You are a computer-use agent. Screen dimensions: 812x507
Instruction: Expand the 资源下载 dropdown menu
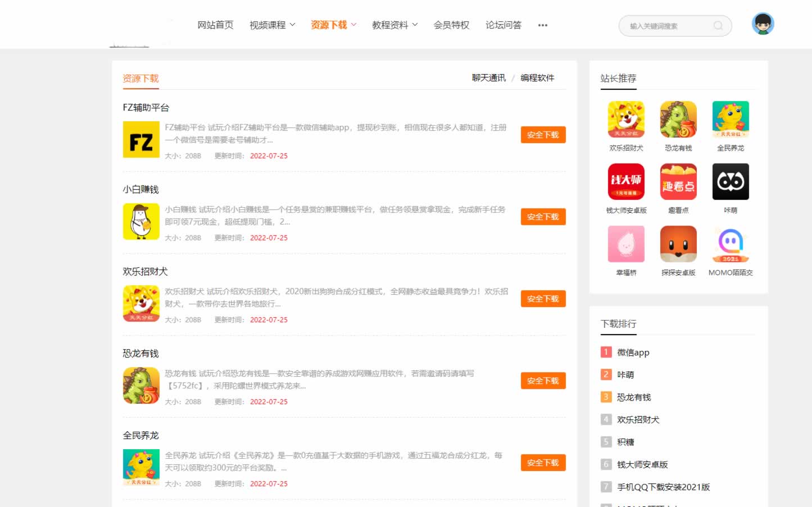pyautogui.click(x=333, y=25)
